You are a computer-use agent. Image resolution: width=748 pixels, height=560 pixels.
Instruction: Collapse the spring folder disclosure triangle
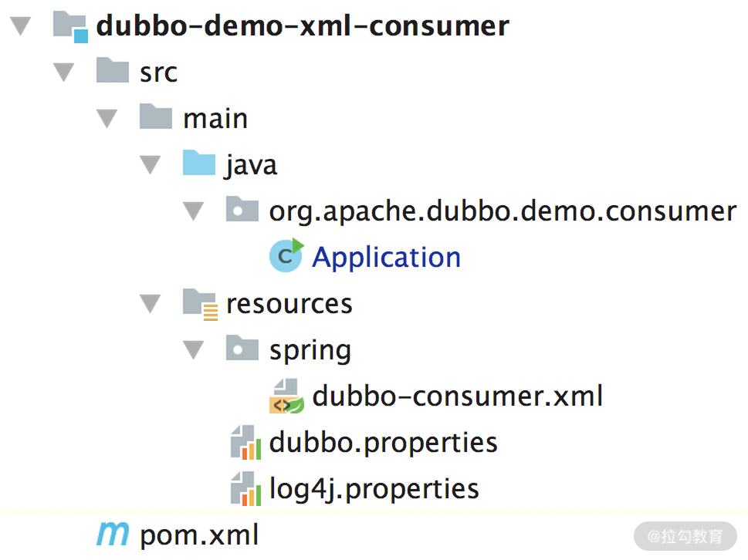coord(194,351)
